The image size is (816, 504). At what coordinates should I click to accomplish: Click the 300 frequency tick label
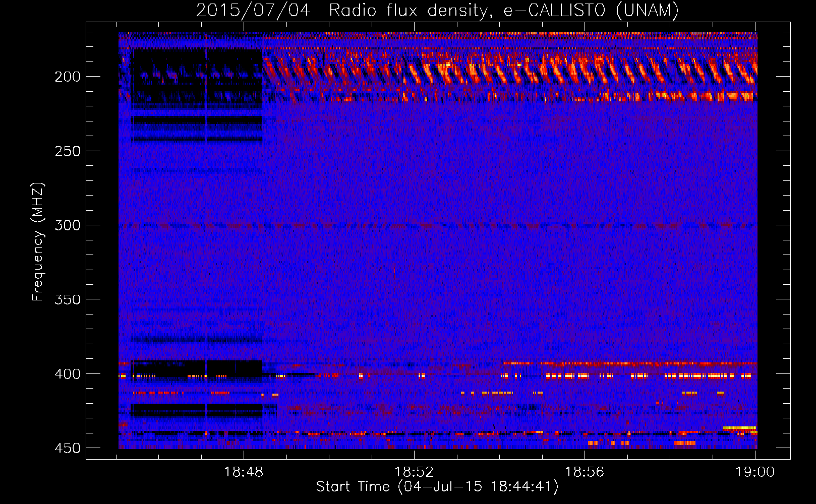(x=68, y=225)
